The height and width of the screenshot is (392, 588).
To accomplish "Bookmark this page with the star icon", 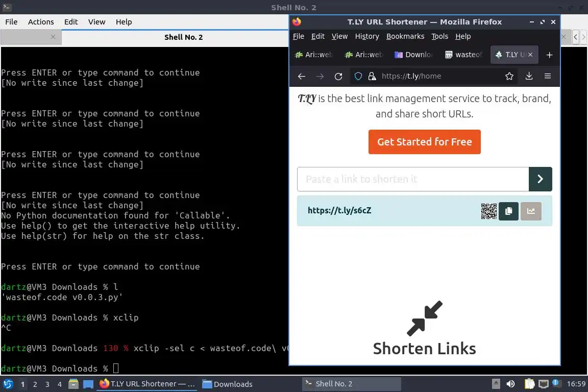I will [x=509, y=76].
